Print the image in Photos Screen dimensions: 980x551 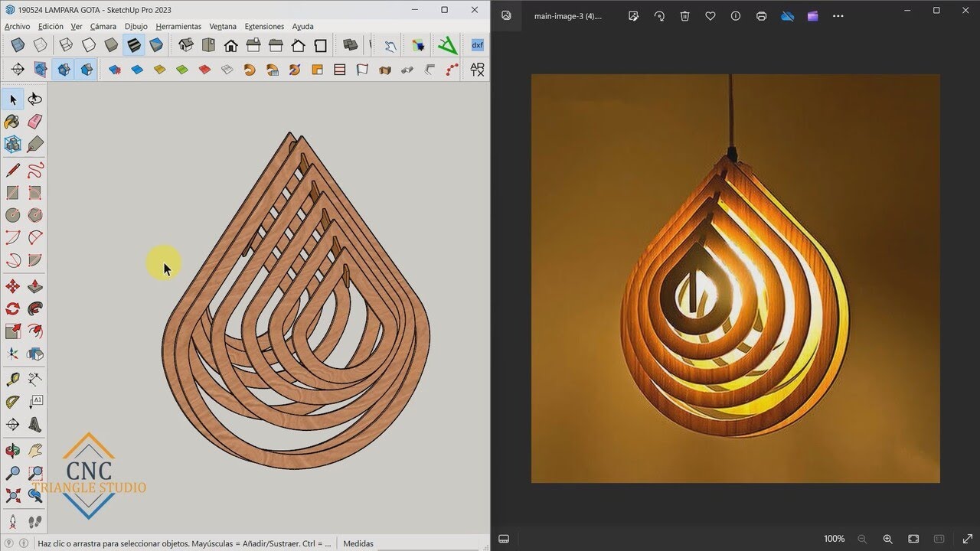761,16
